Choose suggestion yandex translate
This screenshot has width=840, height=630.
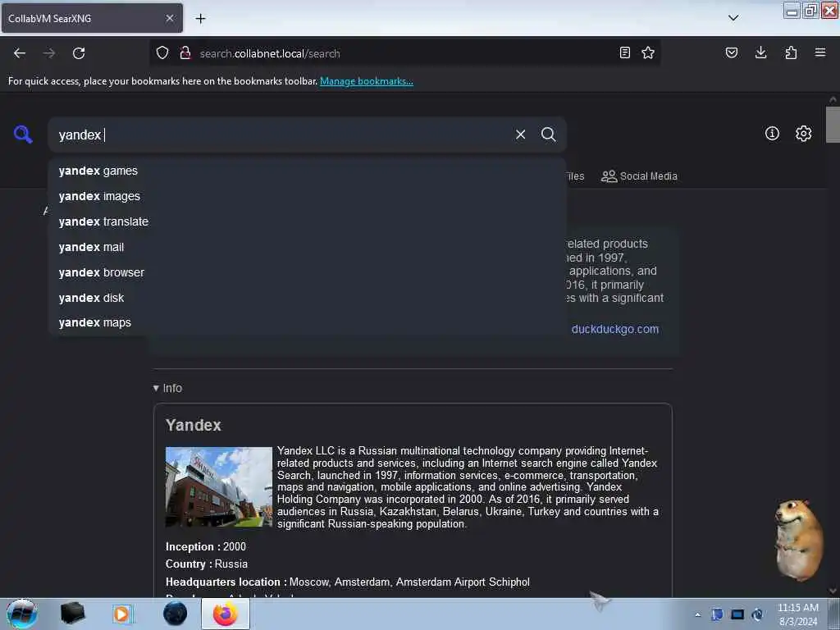click(x=307, y=221)
